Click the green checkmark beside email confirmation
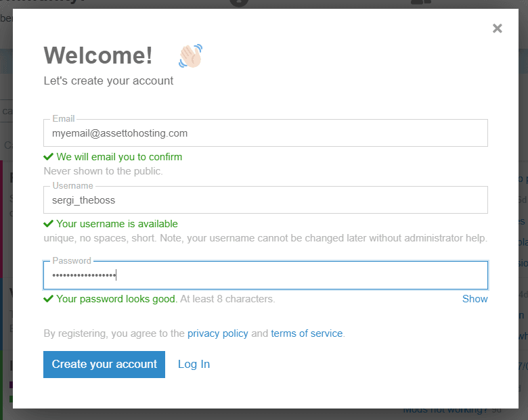Screen dimensions: 528x420 point(49,157)
